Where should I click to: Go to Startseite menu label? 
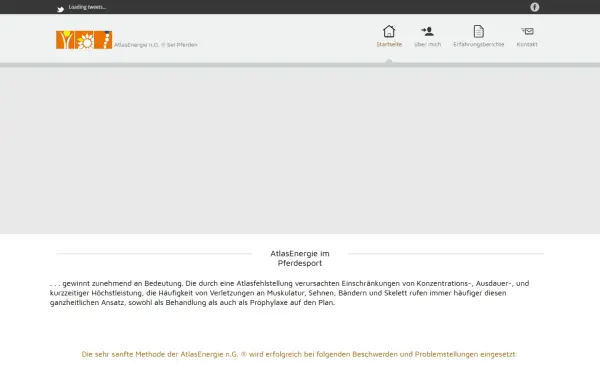(389, 44)
